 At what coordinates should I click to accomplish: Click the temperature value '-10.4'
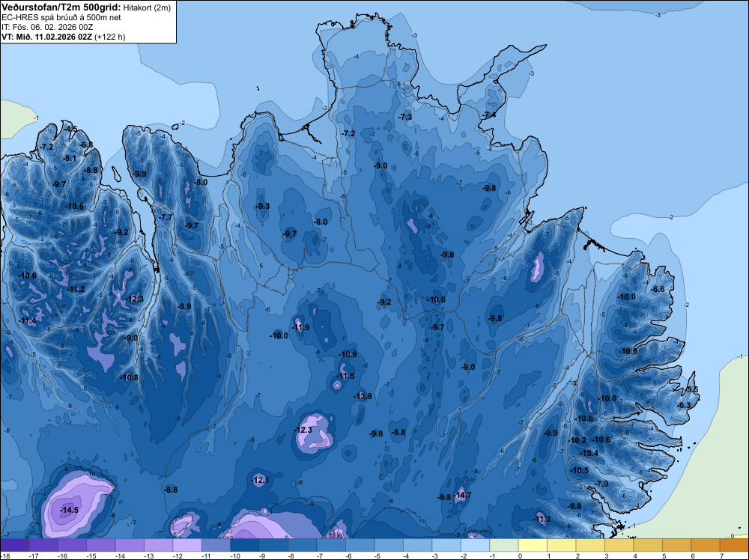click(x=589, y=454)
